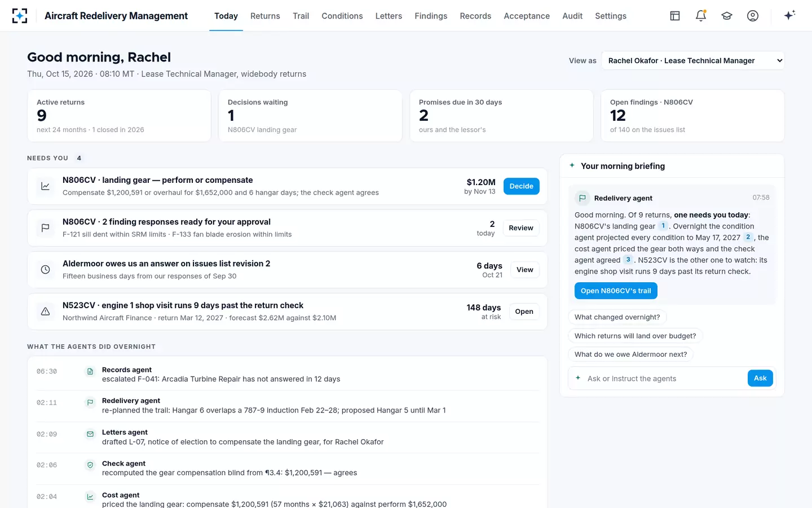
Task: Open the sparkle AI assistant icon
Action: [789, 15]
